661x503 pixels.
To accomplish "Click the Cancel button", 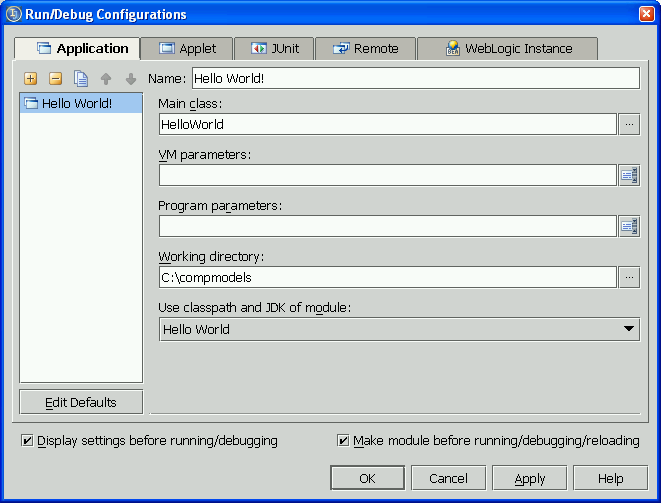I will click(x=448, y=478).
